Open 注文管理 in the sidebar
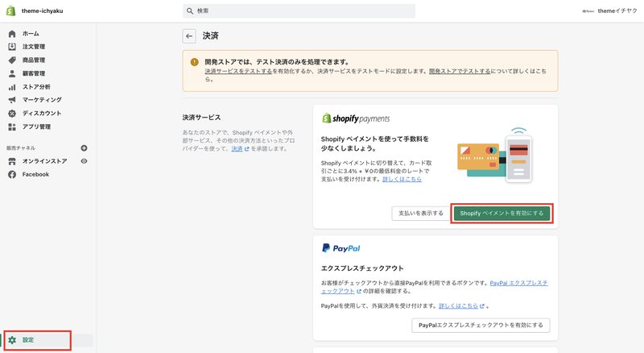The image size is (644, 353). click(34, 47)
